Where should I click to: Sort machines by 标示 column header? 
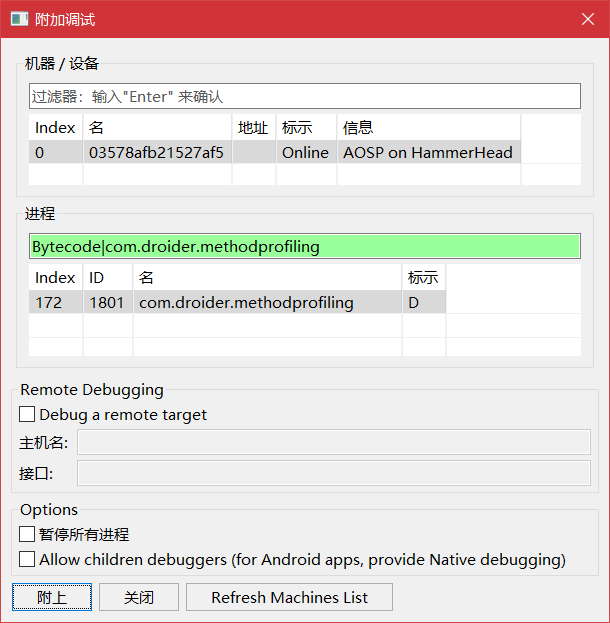[306, 128]
